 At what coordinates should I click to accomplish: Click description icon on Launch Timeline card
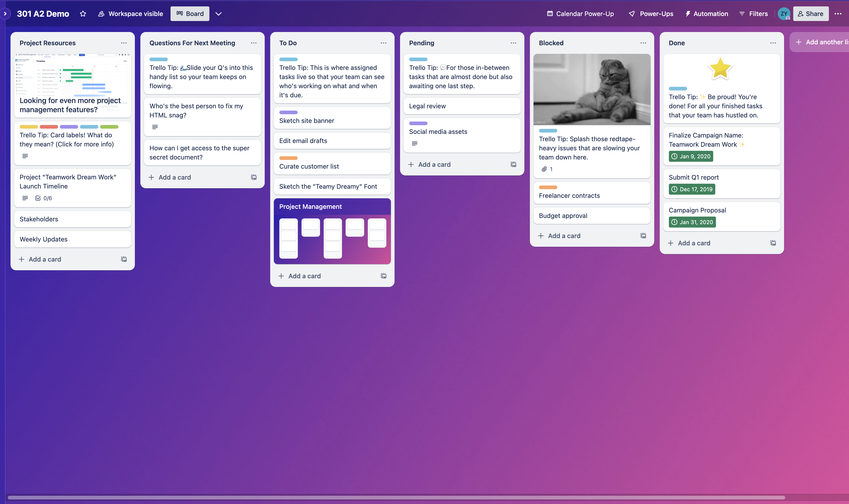pos(25,198)
